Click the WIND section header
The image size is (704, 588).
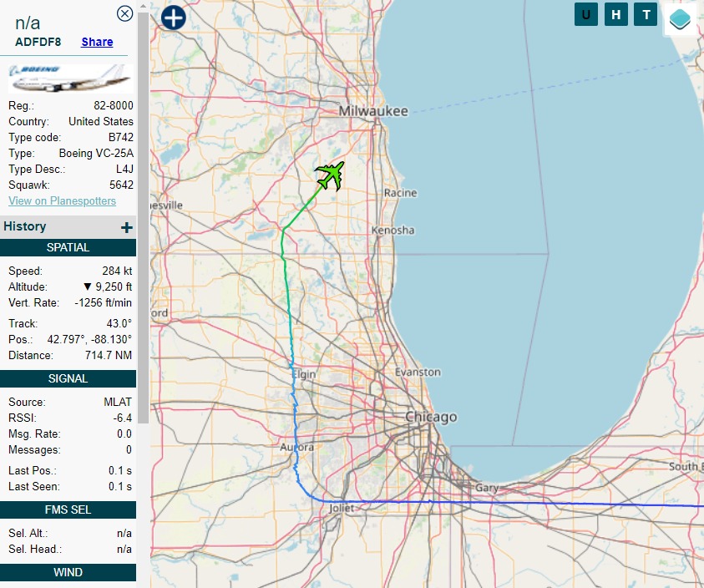(68, 572)
